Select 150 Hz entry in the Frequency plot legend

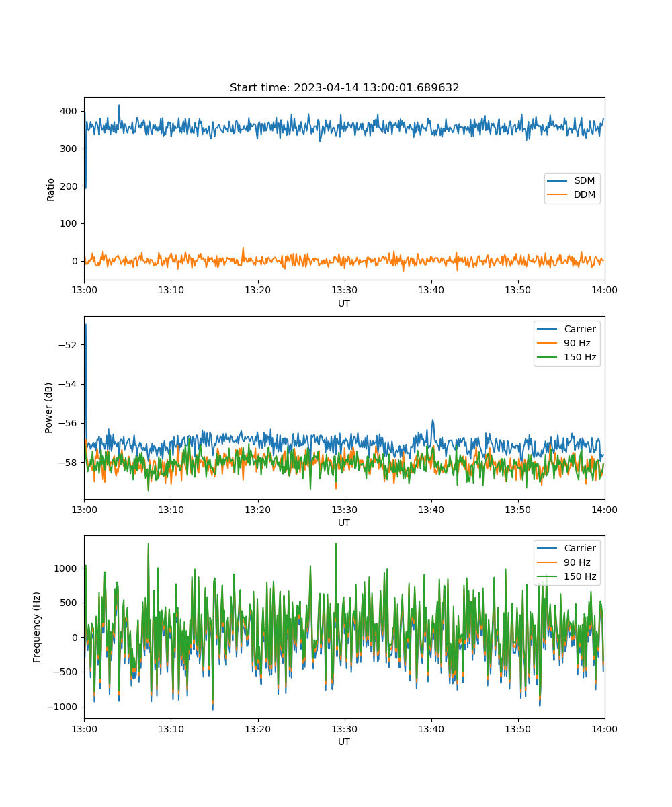pyautogui.click(x=580, y=576)
